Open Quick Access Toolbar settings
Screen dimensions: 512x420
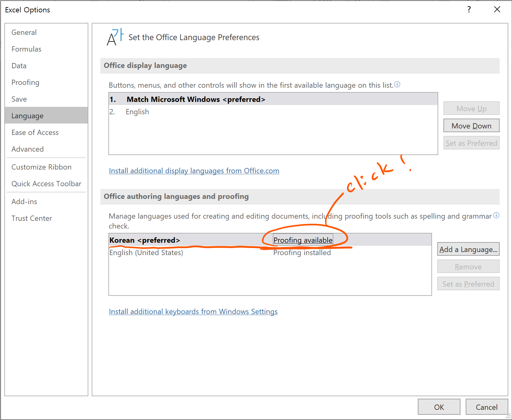(46, 184)
